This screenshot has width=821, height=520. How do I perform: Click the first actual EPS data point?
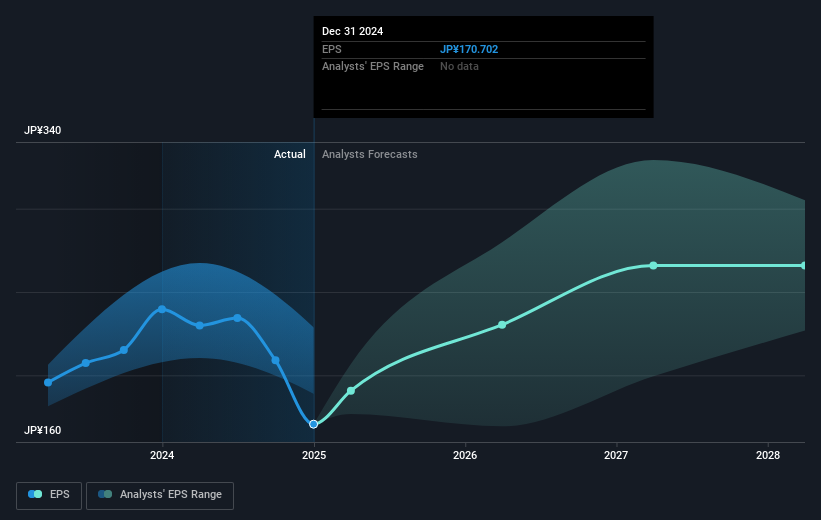48,383
